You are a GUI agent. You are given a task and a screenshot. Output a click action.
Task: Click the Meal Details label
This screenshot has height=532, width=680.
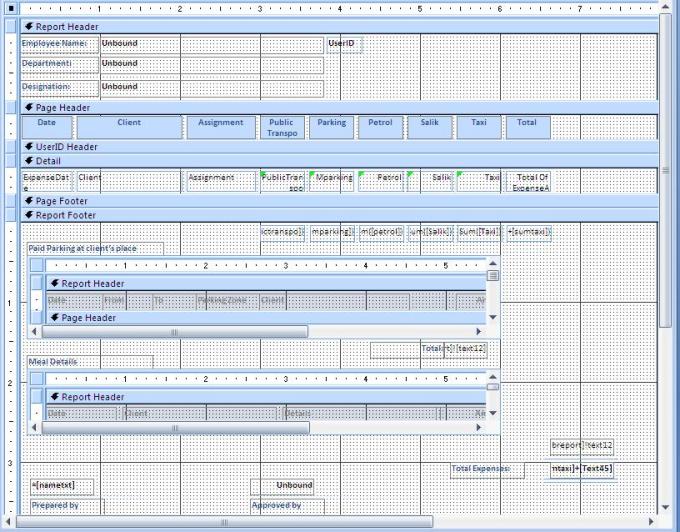point(90,362)
